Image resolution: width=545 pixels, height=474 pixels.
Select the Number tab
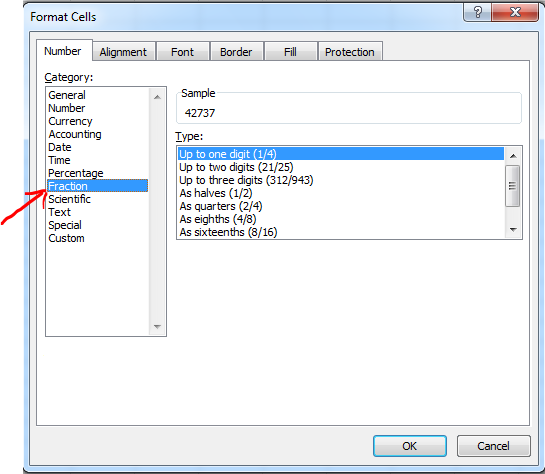click(63, 51)
